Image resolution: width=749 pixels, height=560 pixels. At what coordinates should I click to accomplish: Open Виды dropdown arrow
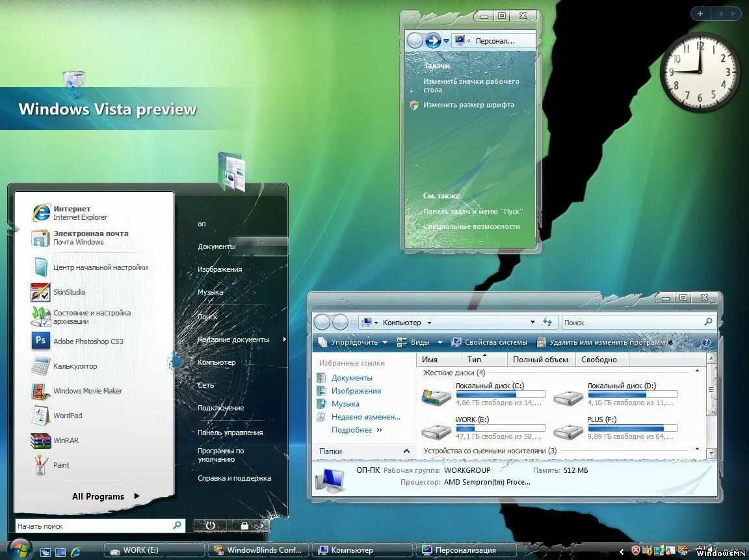pos(440,342)
